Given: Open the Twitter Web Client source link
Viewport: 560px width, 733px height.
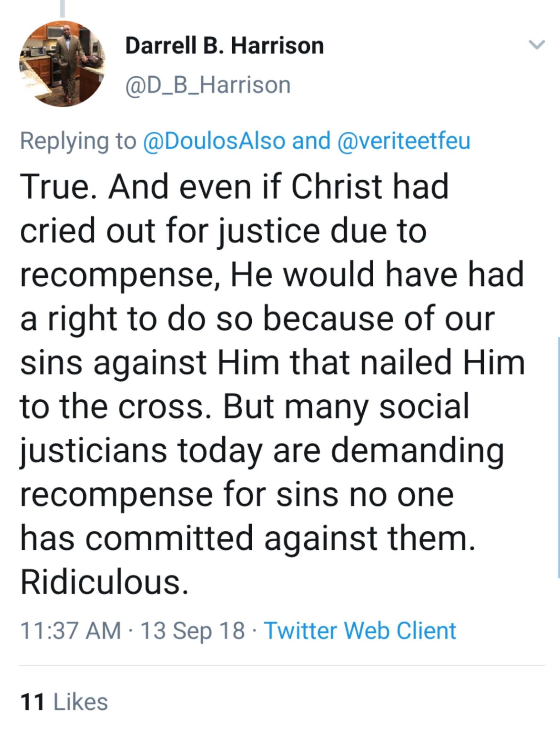Looking at the screenshot, I should (x=360, y=630).
